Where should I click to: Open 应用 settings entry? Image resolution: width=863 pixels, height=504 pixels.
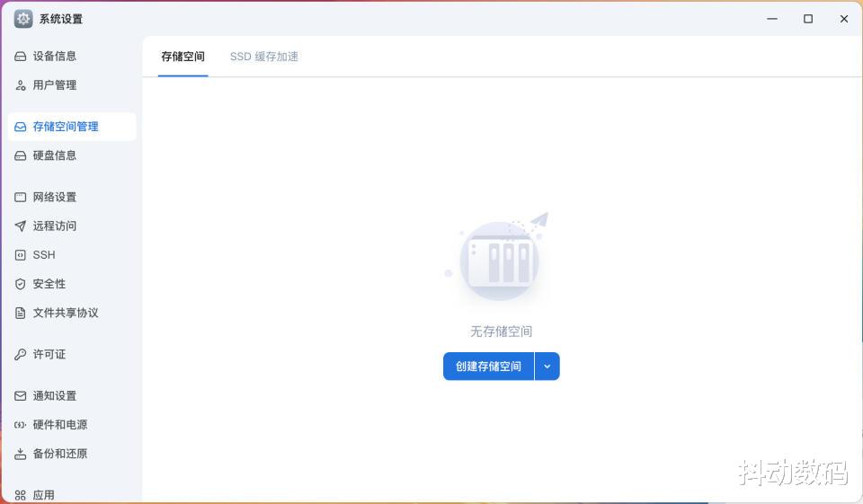pyautogui.click(x=72, y=495)
